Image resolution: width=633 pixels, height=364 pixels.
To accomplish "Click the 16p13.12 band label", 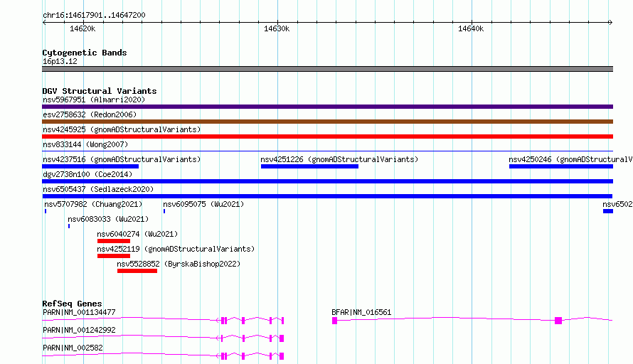I will (60, 61).
